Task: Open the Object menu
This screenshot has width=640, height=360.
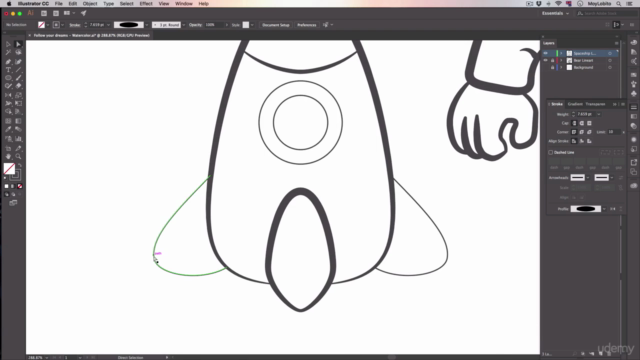Action: [x=90, y=4]
